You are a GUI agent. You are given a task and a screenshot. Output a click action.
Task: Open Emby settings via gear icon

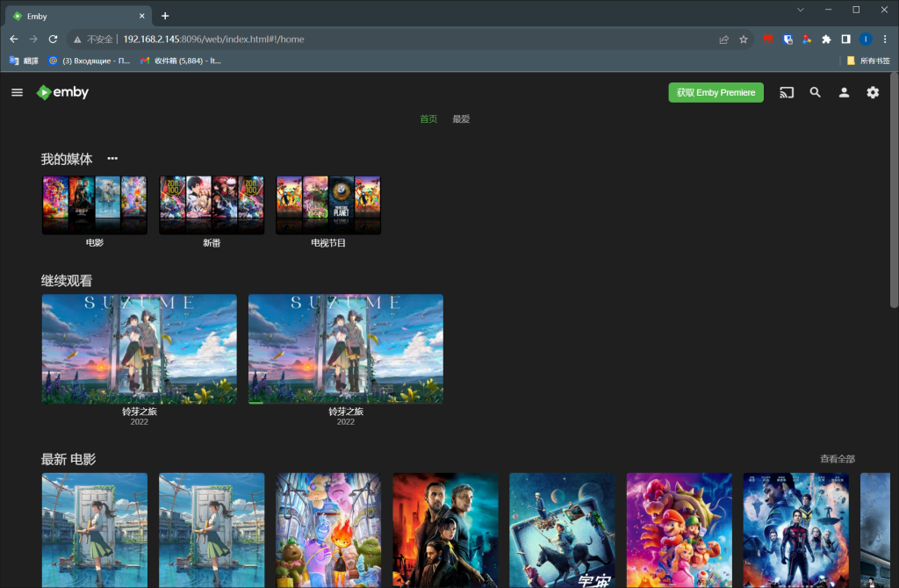coord(872,92)
